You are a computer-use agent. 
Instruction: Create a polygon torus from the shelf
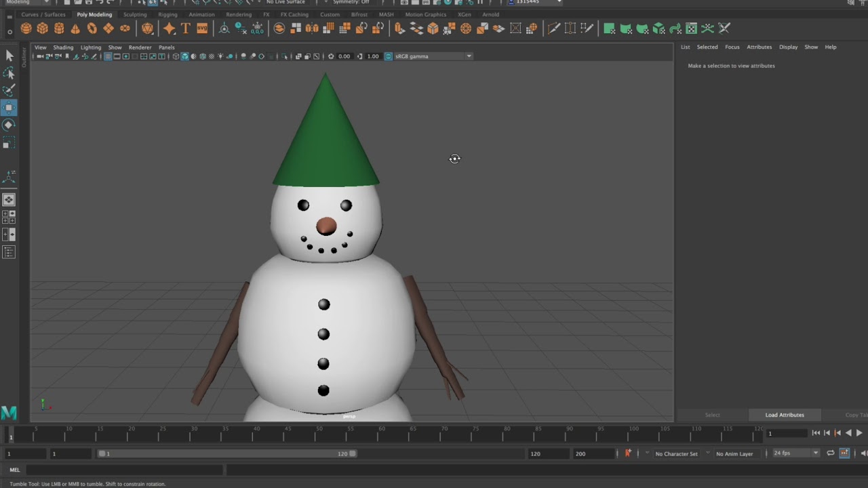(92, 28)
